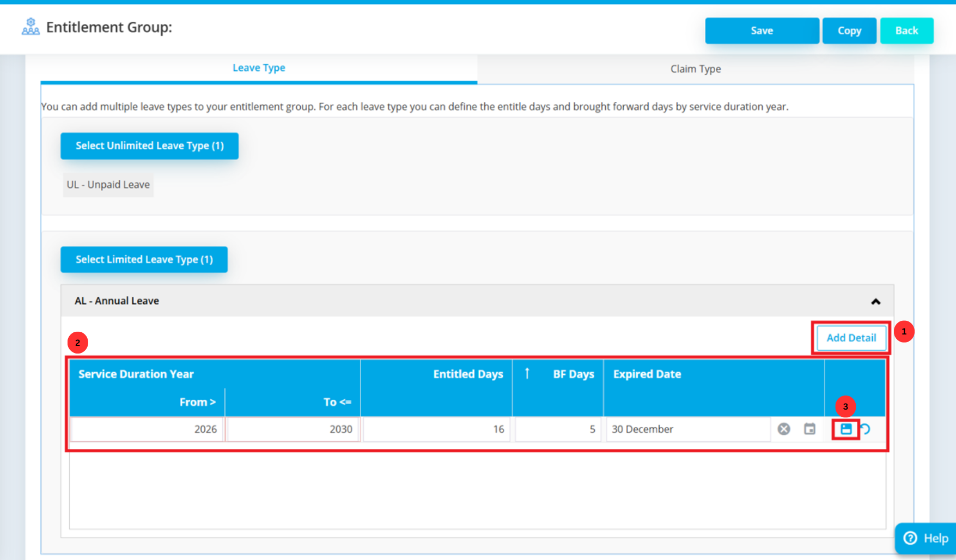Image resolution: width=956 pixels, height=560 pixels.
Task: Click the Save button
Action: [x=762, y=31]
